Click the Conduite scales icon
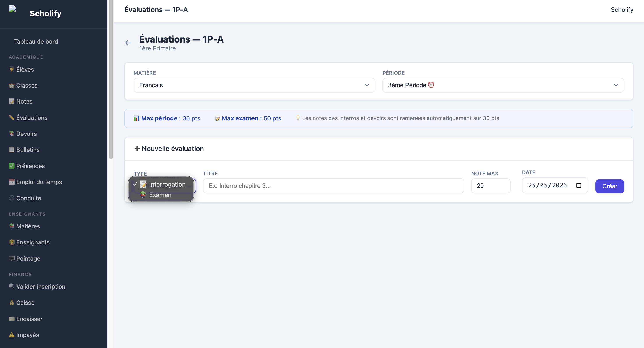This screenshot has width=644, height=348. (11, 198)
